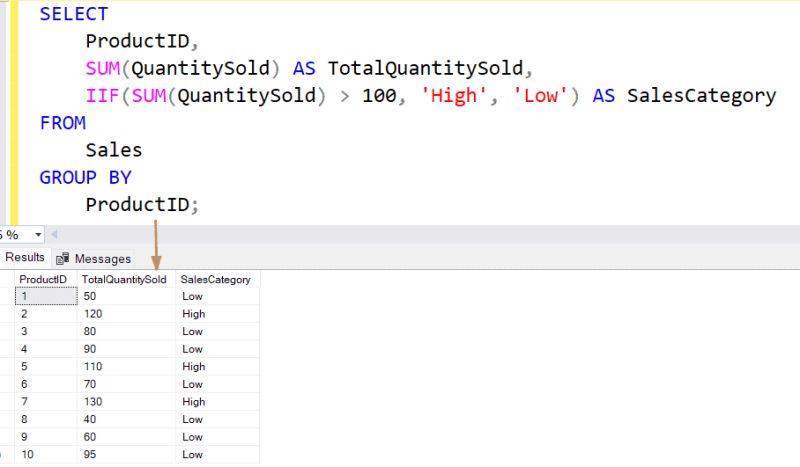Viewport: 800px width, 467px height.
Task: Click the 'Low' string literal in the query
Action: [x=540, y=95]
